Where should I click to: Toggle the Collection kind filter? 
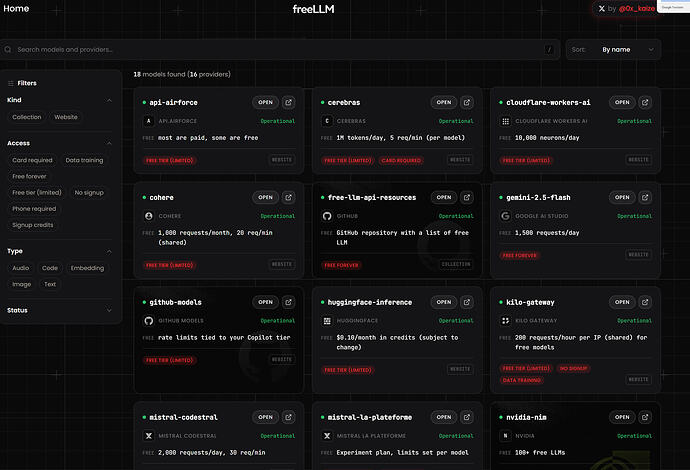pos(26,117)
